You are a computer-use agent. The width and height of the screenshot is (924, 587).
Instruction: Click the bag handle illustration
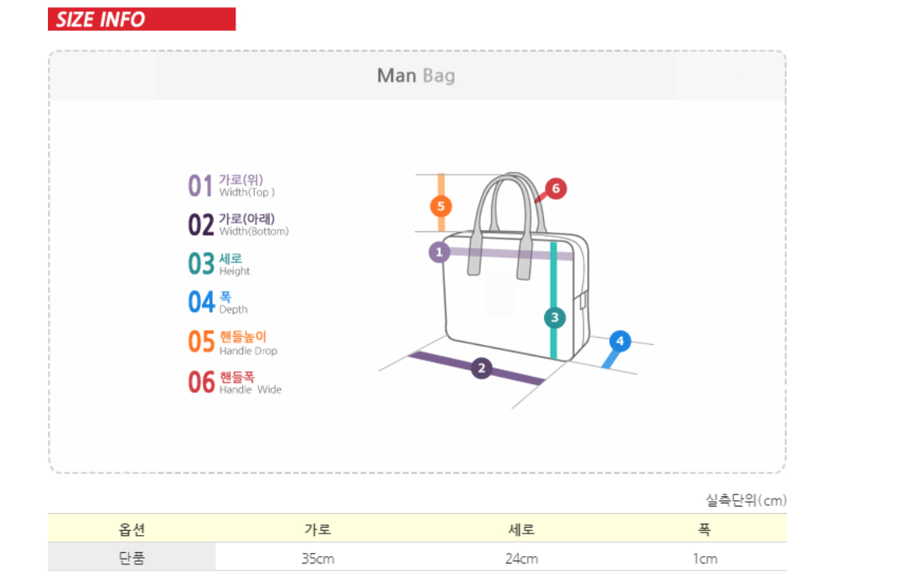[510, 203]
